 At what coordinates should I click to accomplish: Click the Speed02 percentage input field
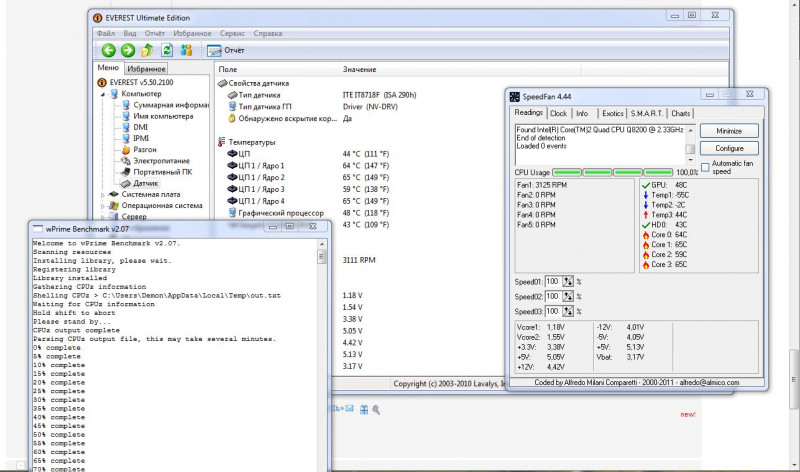click(553, 296)
